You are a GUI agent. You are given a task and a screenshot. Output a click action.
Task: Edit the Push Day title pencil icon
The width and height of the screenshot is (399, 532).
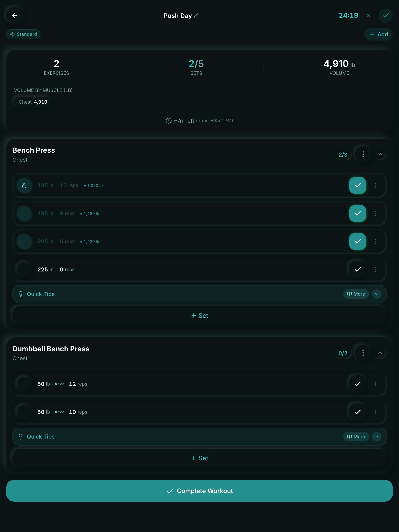point(196,16)
